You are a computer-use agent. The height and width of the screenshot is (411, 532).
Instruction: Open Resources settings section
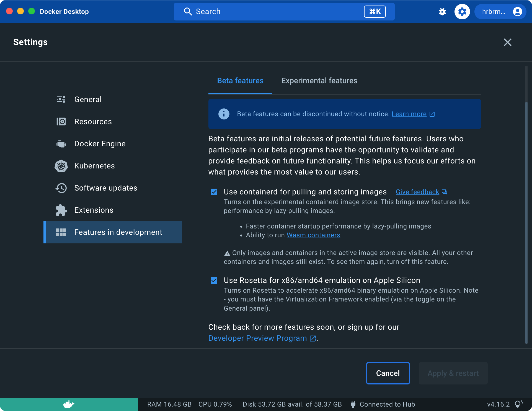(93, 122)
